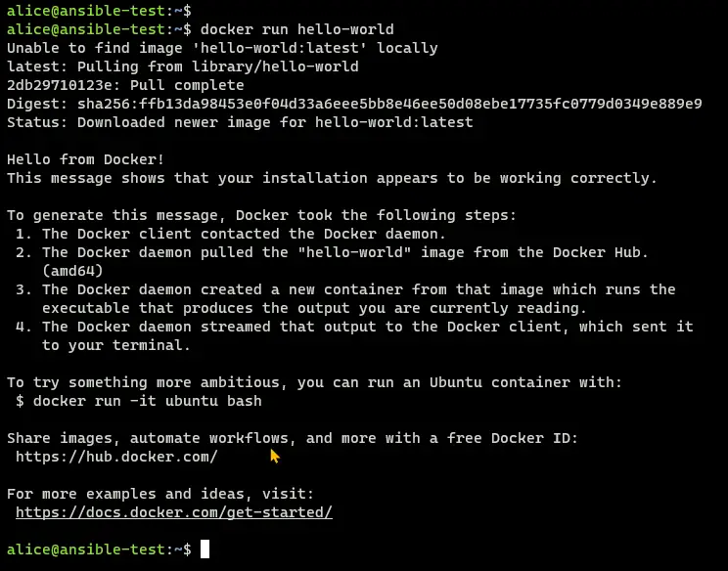Click the top empty alice@ansible-test prompt
Image resolution: width=728 pixels, height=571 pixels.
[x=99, y=11]
